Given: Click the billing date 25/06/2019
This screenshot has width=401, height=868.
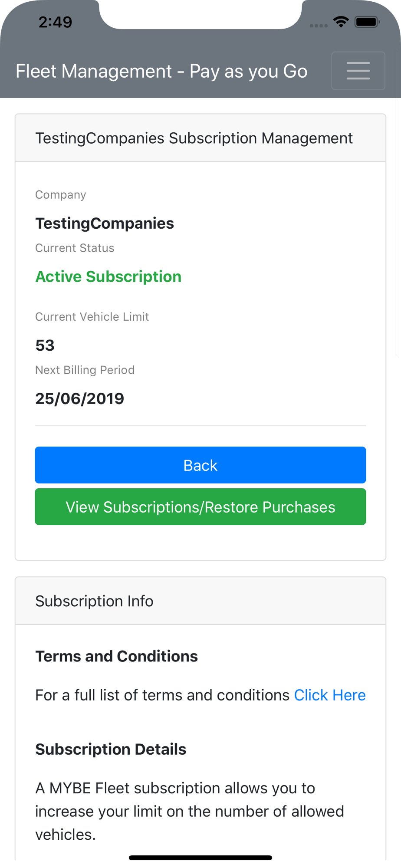Looking at the screenshot, I should pos(79,398).
